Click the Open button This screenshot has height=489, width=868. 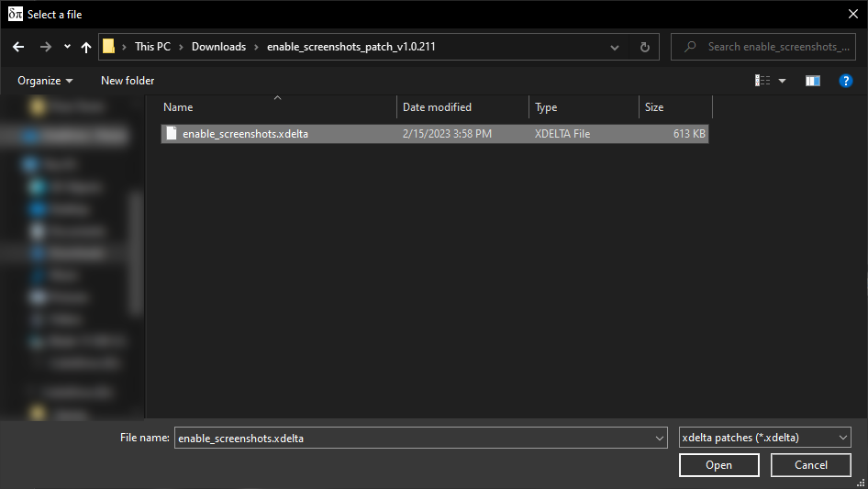(x=718, y=465)
